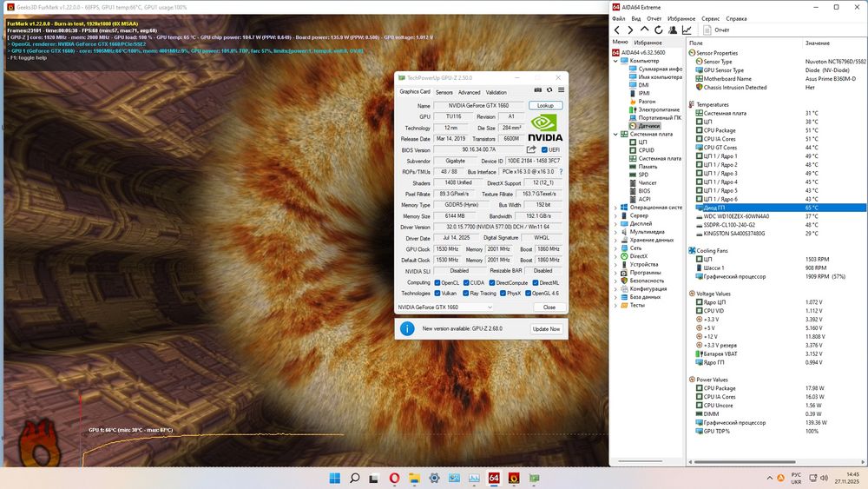The width and height of the screenshot is (868, 489).
Task: Switch to AIDA64 taskbar icon
Action: click(x=494, y=478)
